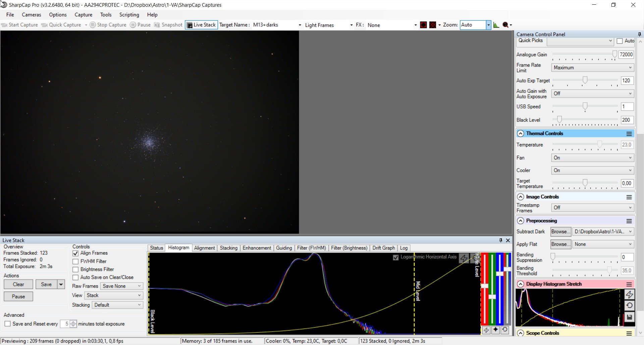Save the display histogram stretch settings

pos(629,317)
